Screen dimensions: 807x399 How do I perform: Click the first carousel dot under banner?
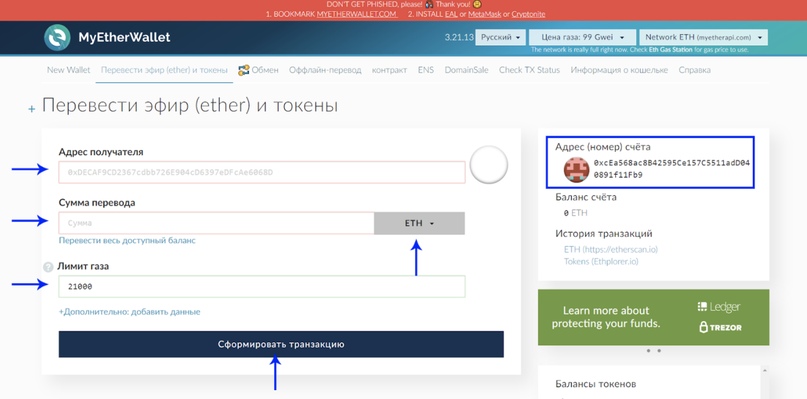tap(648, 351)
